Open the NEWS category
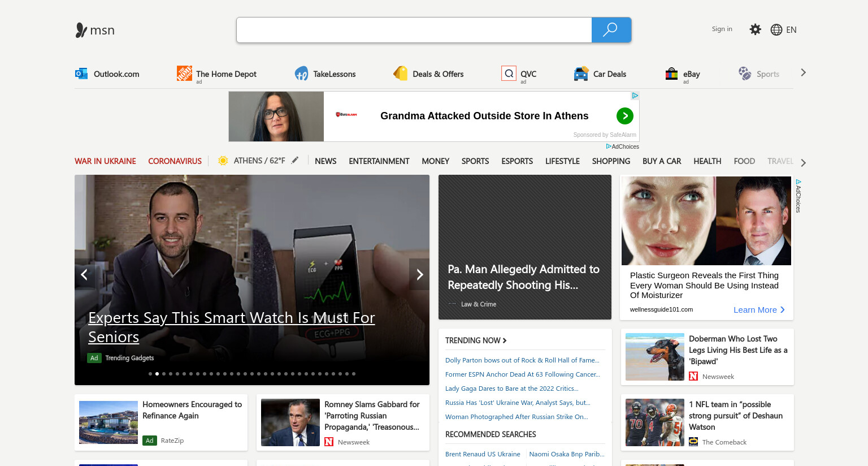The height and width of the screenshot is (466, 868). [x=325, y=161]
